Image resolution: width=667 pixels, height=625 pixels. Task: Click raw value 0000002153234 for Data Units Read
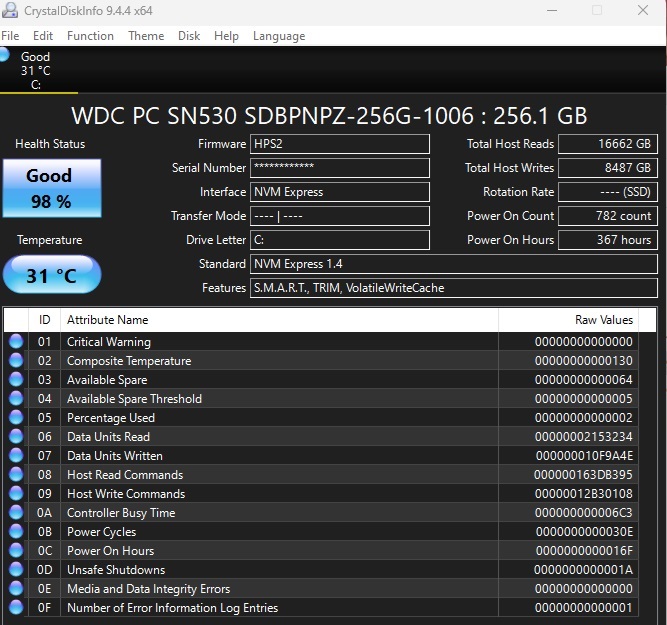583,437
